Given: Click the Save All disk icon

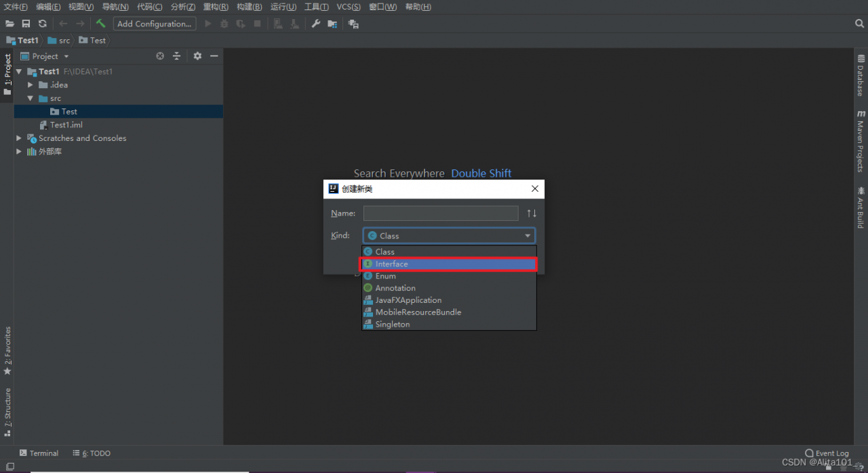Looking at the screenshot, I should point(26,24).
